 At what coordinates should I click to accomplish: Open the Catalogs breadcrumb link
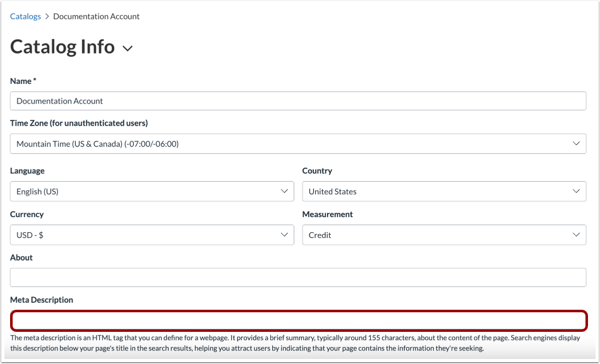pyautogui.click(x=25, y=16)
